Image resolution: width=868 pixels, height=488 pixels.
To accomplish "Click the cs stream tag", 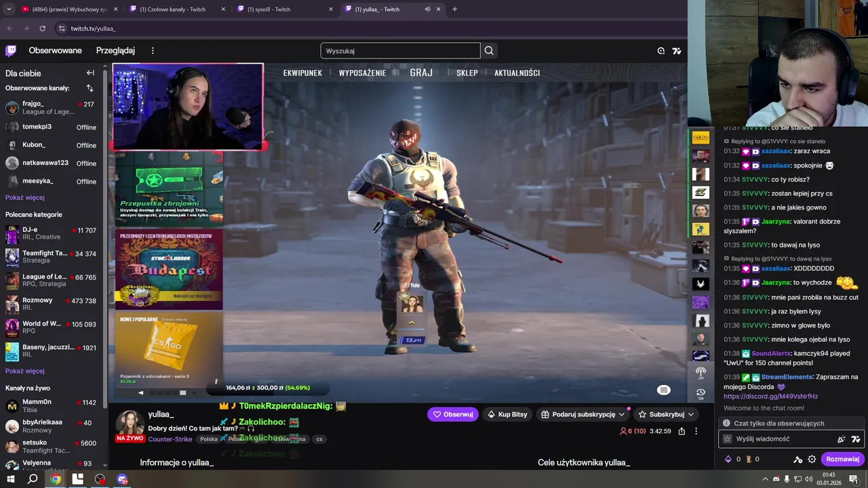I will [319, 439].
